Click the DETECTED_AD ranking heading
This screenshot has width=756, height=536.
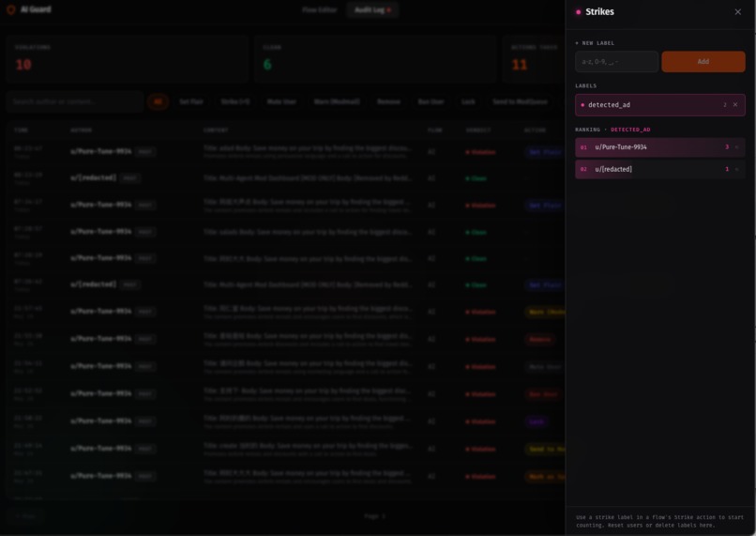tap(630, 130)
